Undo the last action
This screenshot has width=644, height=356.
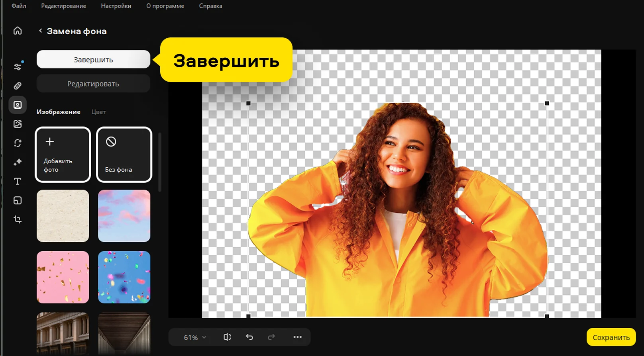tap(249, 337)
